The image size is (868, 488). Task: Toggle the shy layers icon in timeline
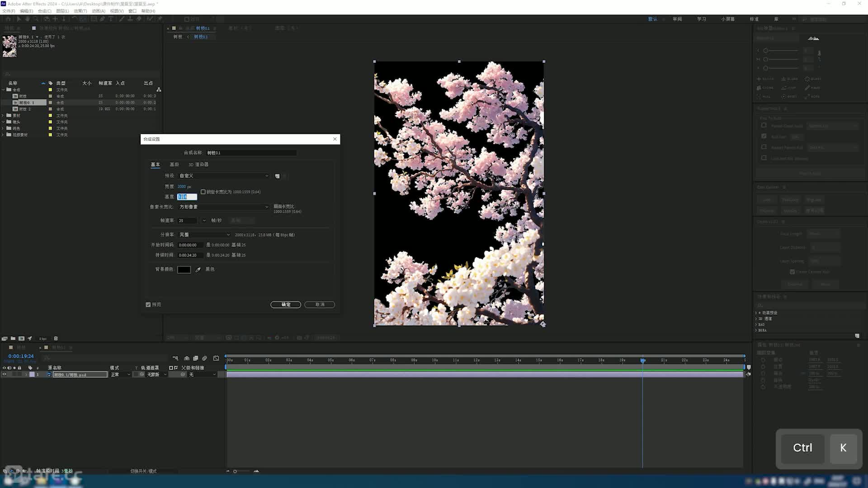click(x=187, y=358)
